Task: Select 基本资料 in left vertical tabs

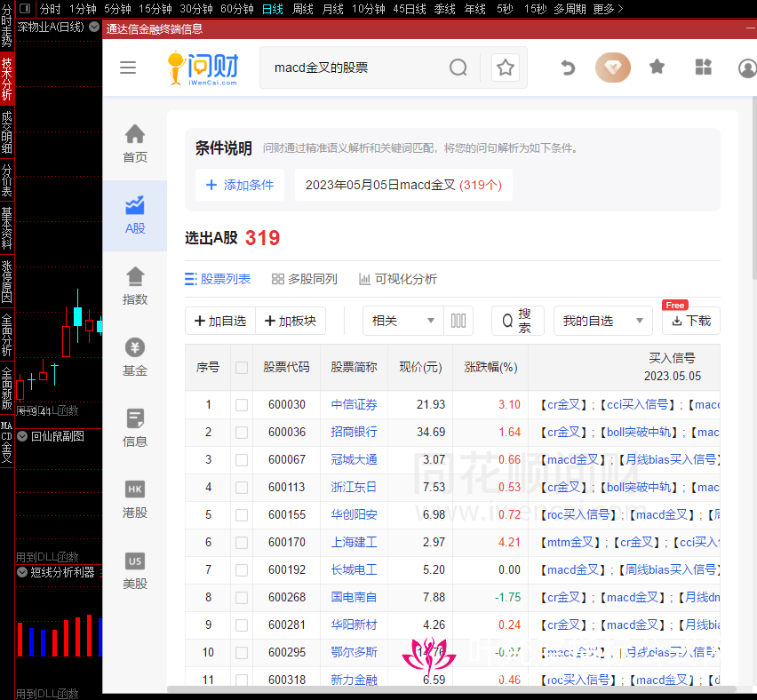Action: pyautogui.click(x=7, y=227)
